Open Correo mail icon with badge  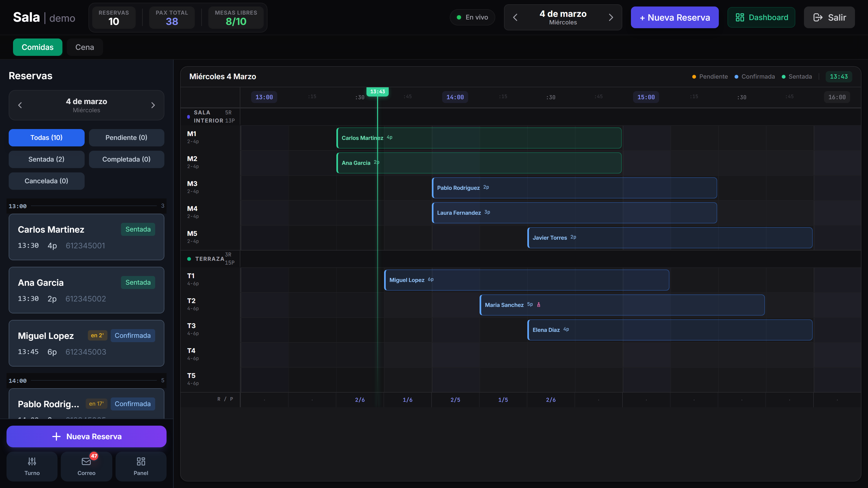tap(87, 461)
